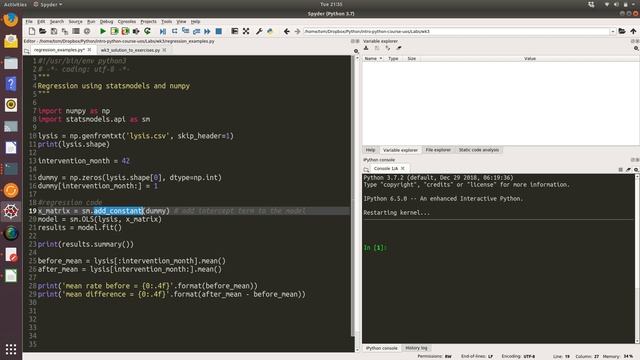The image size is (640, 360).
Task: Open PYTHONPATH manager icon
Action: (x=270, y=31)
